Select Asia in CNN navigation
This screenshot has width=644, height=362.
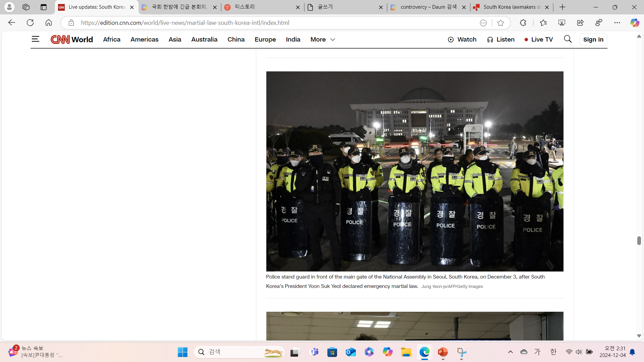coord(175,40)
